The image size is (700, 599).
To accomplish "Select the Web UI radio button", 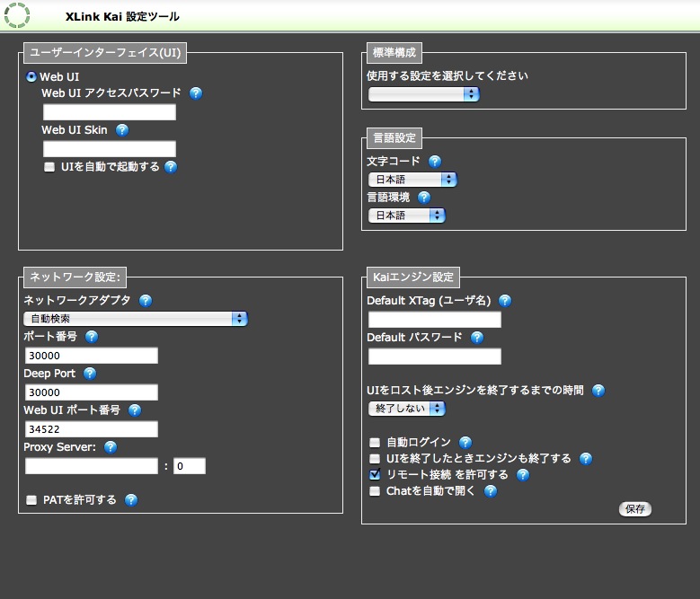I will pyautogui.click(x=31, y=77).
